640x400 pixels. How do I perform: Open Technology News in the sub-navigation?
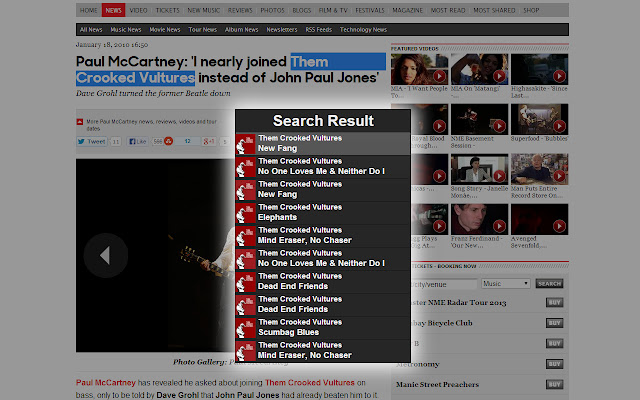(363, 29)
